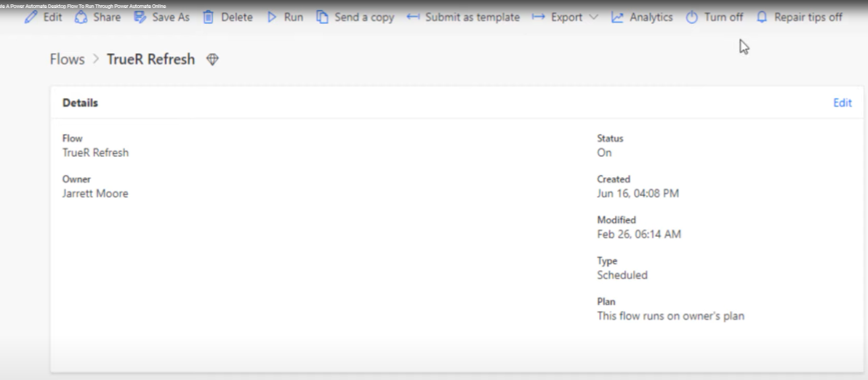Choose Share in the command bar
Image resolution: width=868 pixels, height=380 pixels.
point(107,17)
